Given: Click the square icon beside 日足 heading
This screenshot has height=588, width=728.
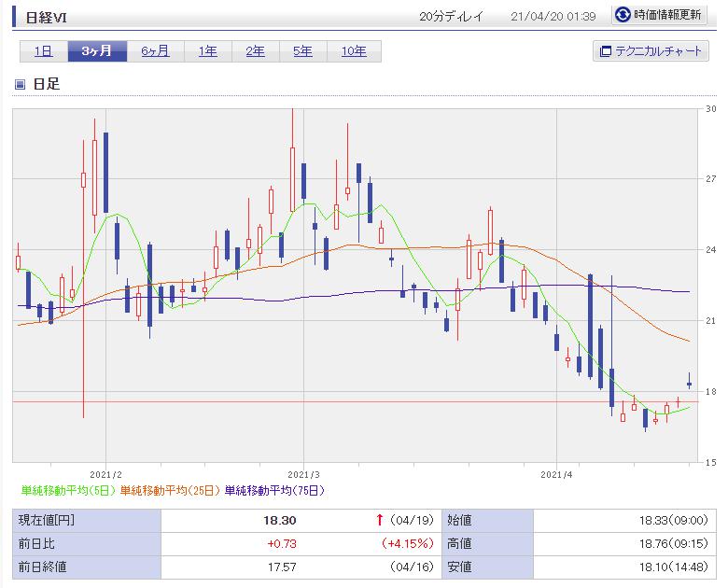Looking at the screenshot, I should [x=20, y=85].
